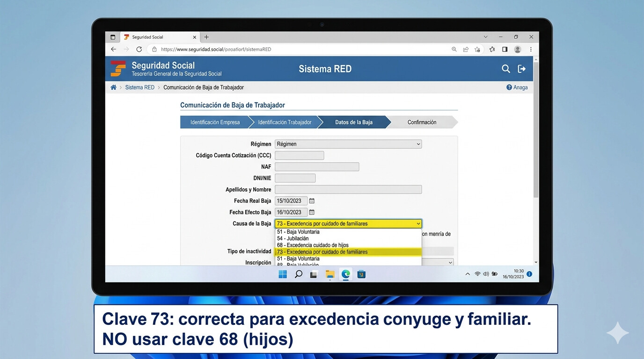
Task: Go to home via breadcrumb house icon
Action: (x=113, y=87)
